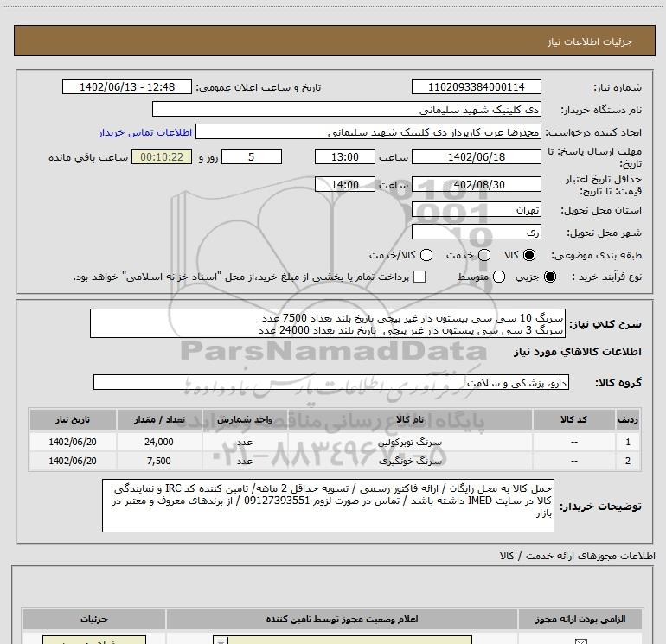
Task: Click the need number field 1102093384000114
Action: coord(476,86)
